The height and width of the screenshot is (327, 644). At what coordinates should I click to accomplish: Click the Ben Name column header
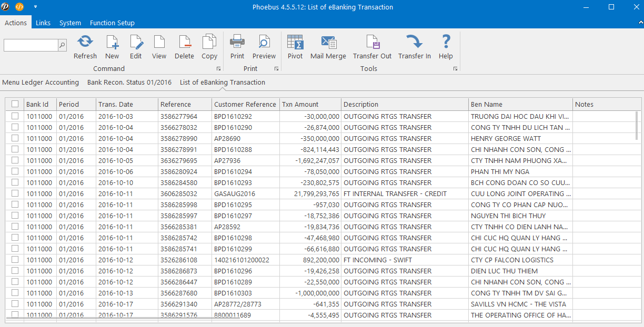pos(520,104)
